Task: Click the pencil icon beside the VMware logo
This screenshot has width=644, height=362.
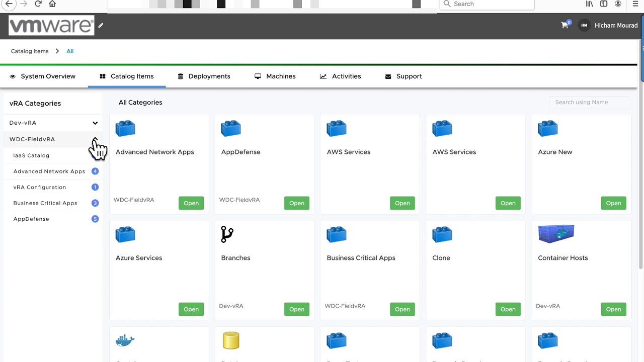Action: (101, 25)
